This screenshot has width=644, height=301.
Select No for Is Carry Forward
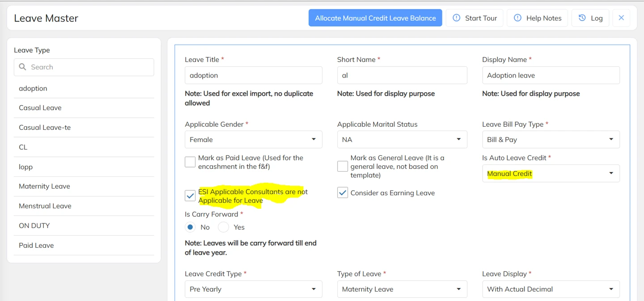pos(191,227)
